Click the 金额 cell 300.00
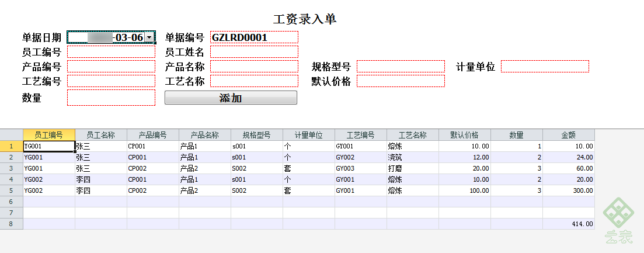The width and height of the screenshot is (644, 253). [x=569, y=190]
